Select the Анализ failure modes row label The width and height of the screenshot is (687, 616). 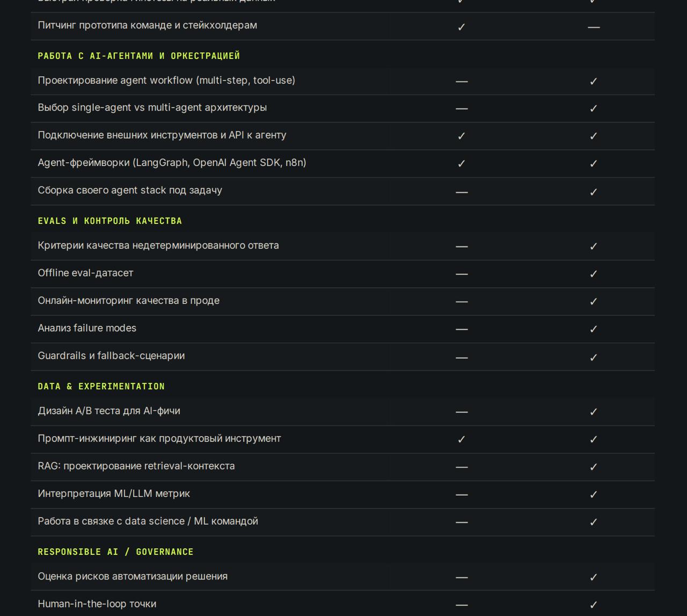[x=87, y=328]
